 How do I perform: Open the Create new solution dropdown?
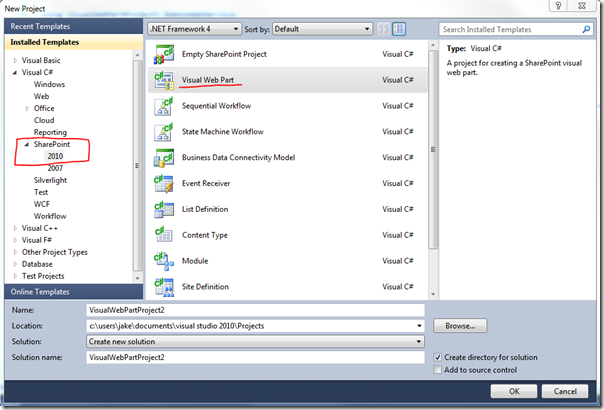pos(255,342)
